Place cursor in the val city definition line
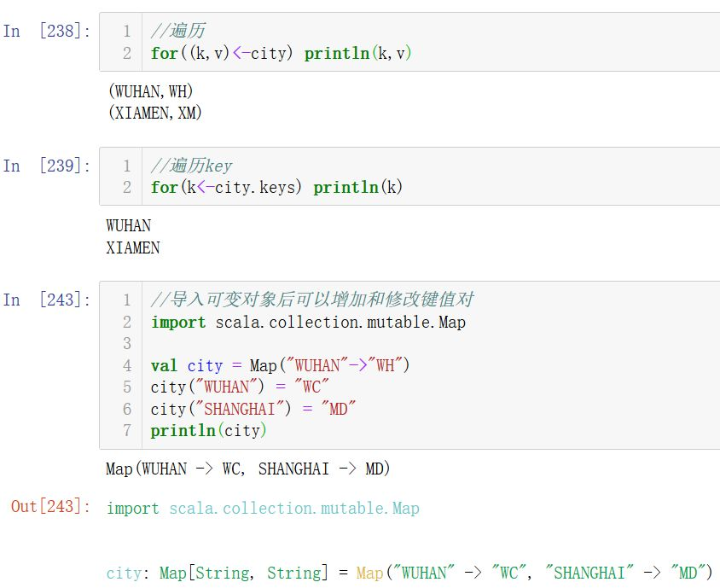720x588 pixels. pyautogui.click(x=281, y=365)
